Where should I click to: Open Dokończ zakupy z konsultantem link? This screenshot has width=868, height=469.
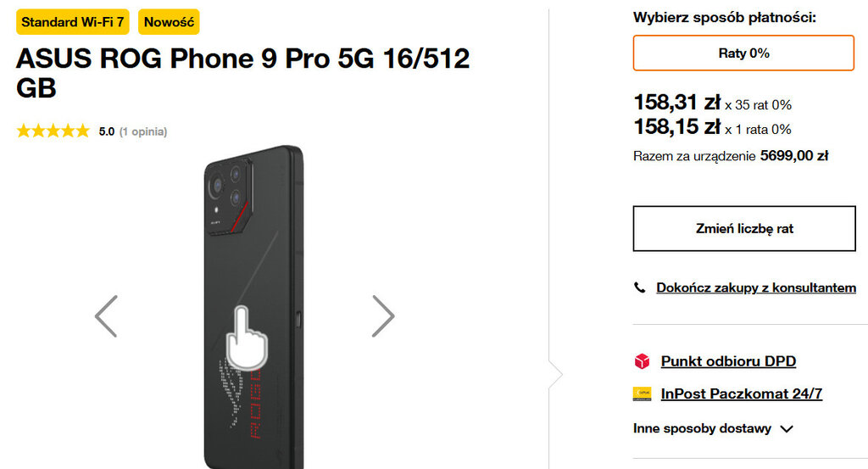[x=756, y=288]
